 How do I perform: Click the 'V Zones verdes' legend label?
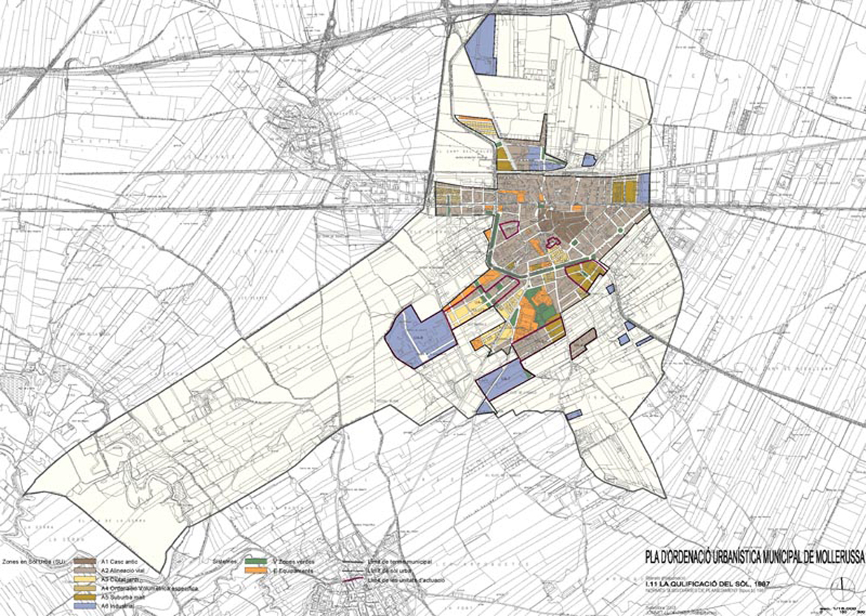292,561
